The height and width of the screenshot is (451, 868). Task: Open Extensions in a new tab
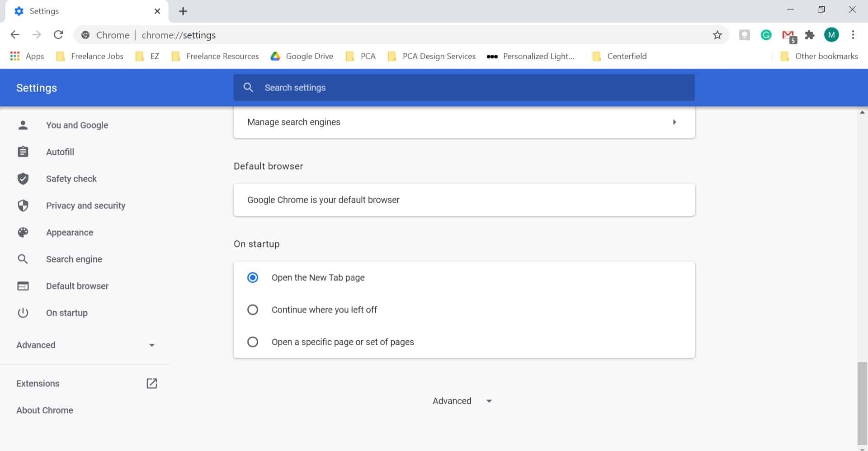pyautogui.click(x=151, y=383)
